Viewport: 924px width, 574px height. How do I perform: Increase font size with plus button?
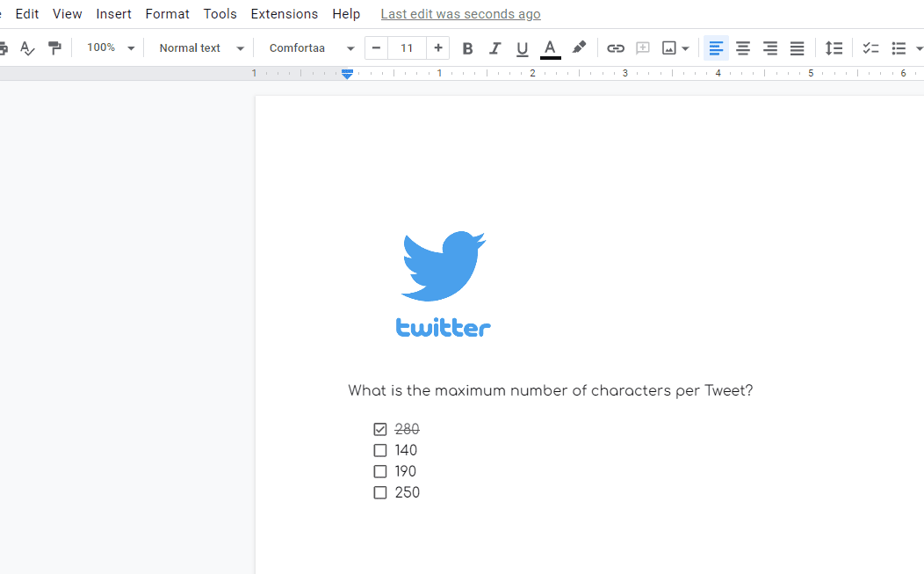coord(438,48)
